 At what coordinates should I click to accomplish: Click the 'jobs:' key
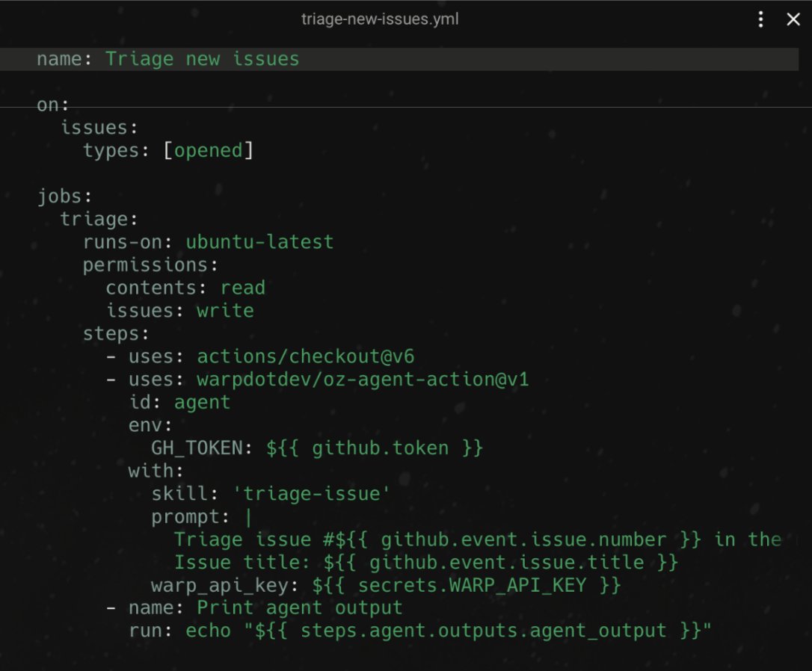point(64,197)
